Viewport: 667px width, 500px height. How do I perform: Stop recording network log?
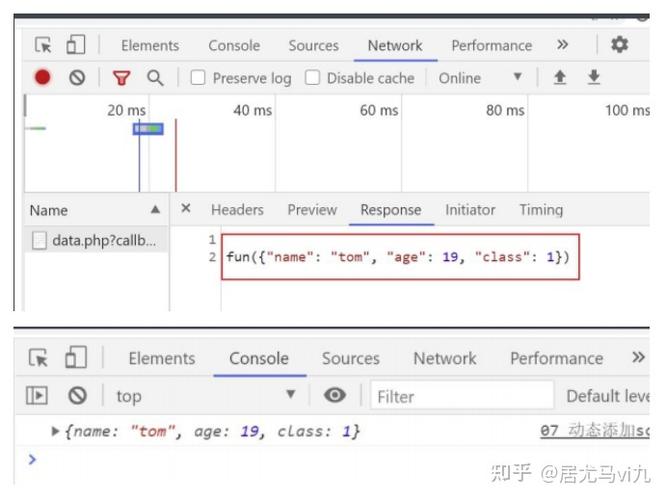(x=43, y=77)
